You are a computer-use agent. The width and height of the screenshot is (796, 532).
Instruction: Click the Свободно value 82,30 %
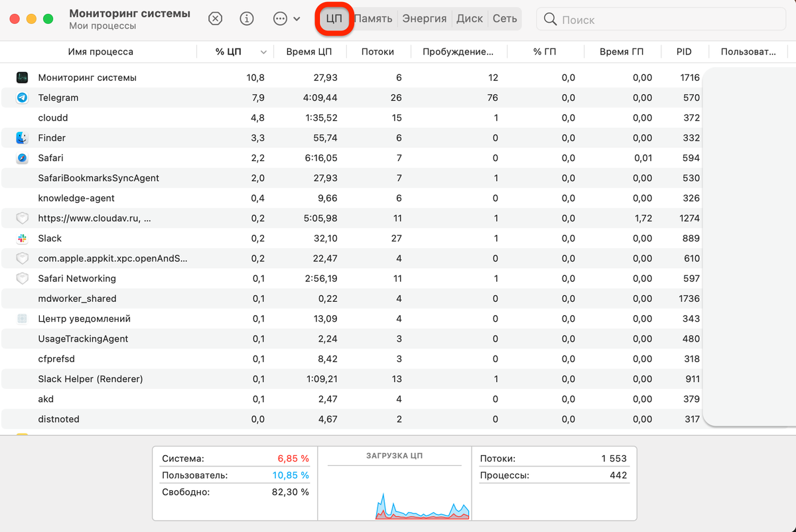tap(291, 492)
